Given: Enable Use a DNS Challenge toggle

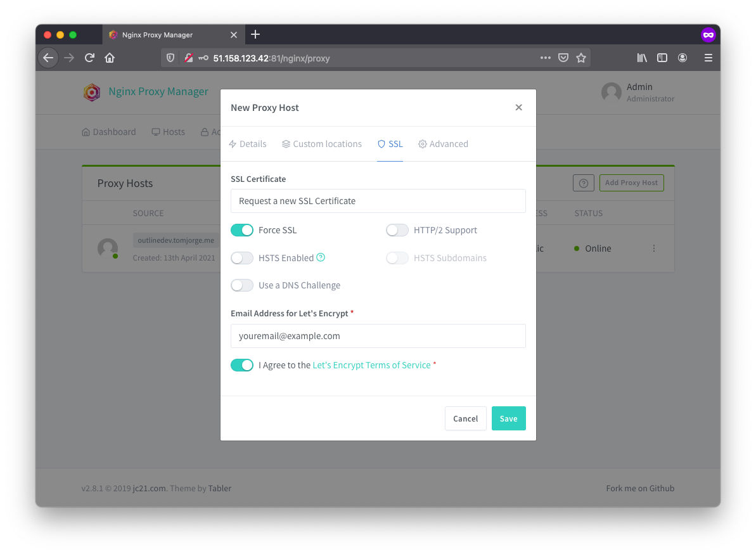Looking at the screenshot, I should pyautogui.click(x=242, y=285).
